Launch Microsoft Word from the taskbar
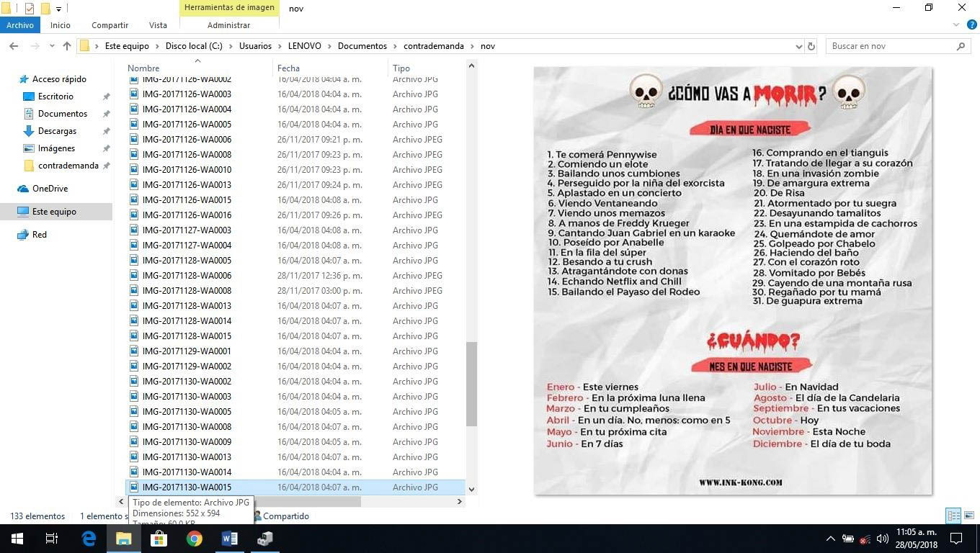980x553 pixels. tap(230, 539)
